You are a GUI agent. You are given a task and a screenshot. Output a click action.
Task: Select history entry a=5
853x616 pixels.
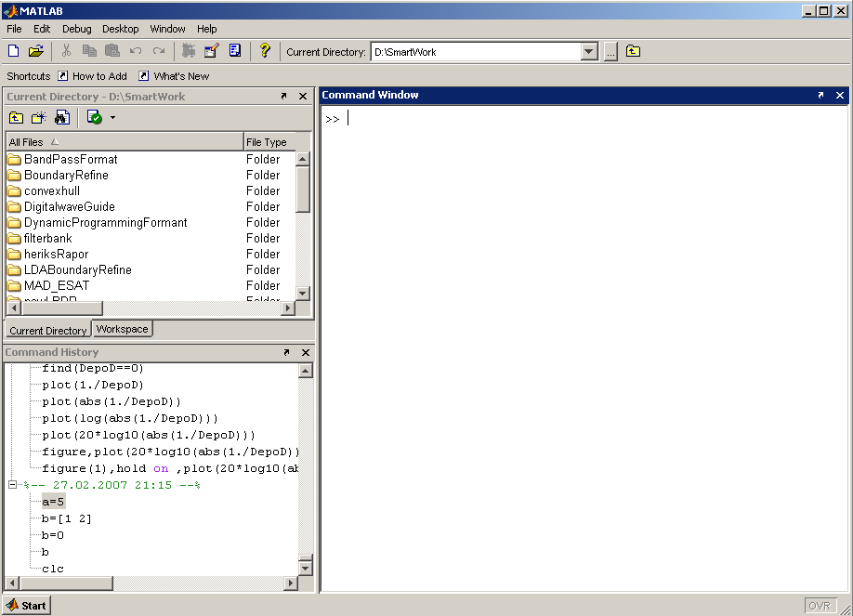coord(53,502)
